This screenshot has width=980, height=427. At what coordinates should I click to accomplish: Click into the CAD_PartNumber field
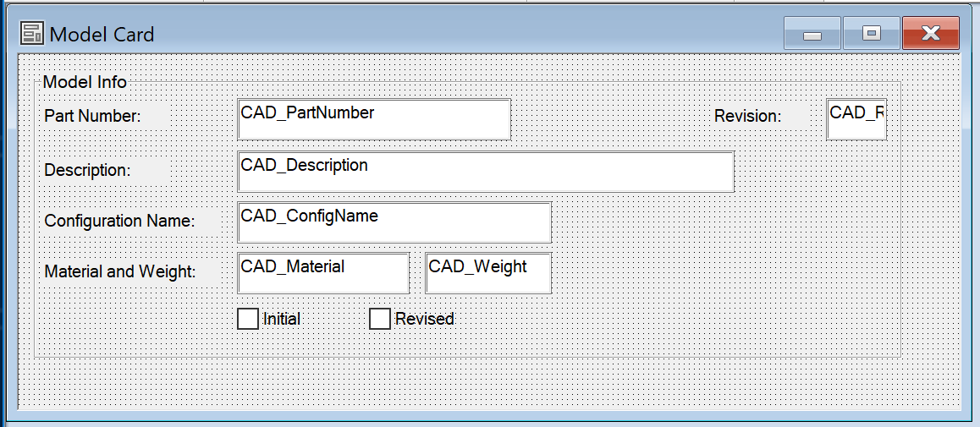tap(374, 119)
